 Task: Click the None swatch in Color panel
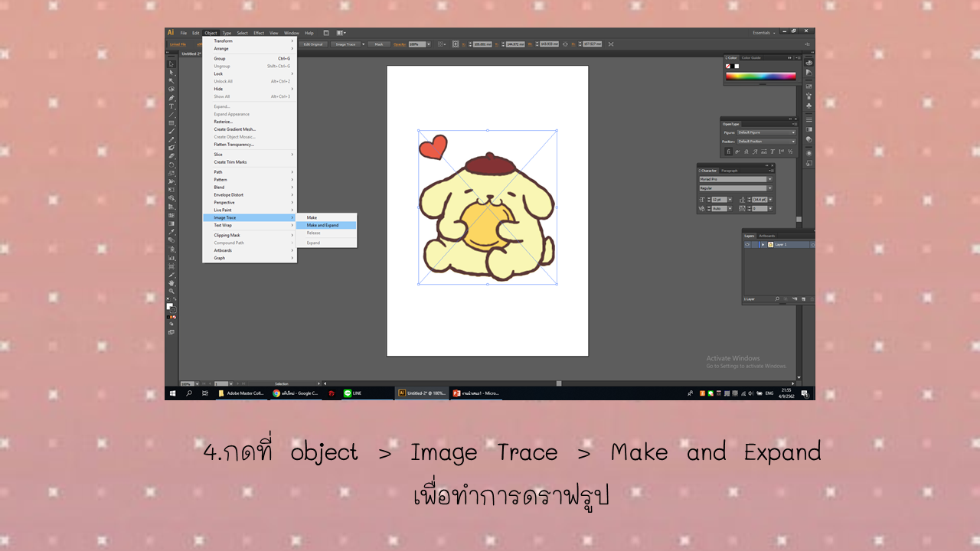(x=728, y=66)
